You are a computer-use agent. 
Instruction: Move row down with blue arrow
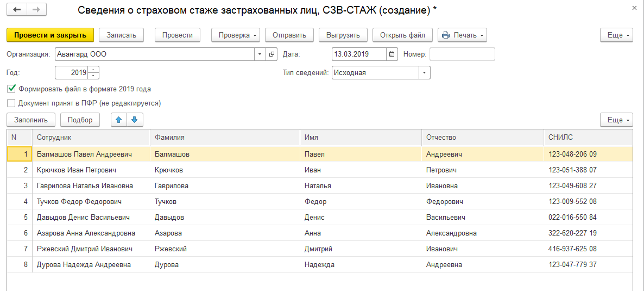135,120
